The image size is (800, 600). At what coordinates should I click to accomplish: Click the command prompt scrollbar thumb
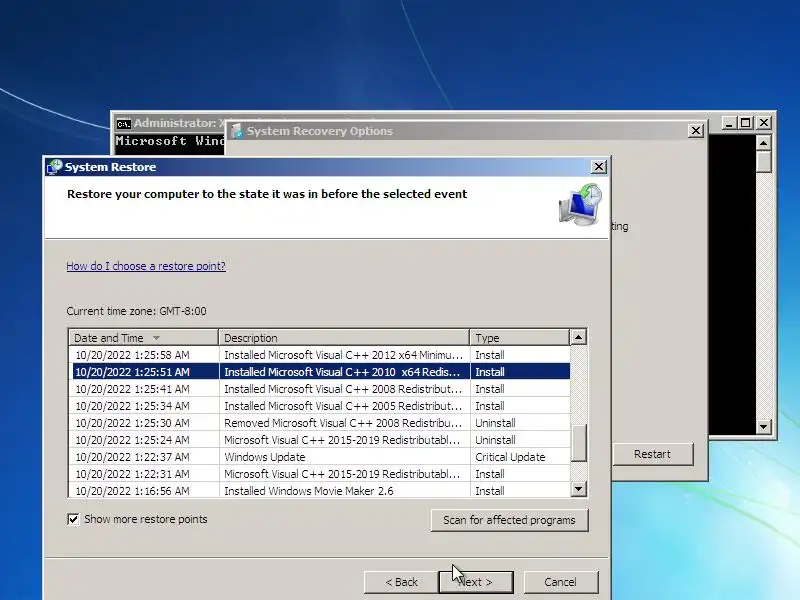point(763,161)
